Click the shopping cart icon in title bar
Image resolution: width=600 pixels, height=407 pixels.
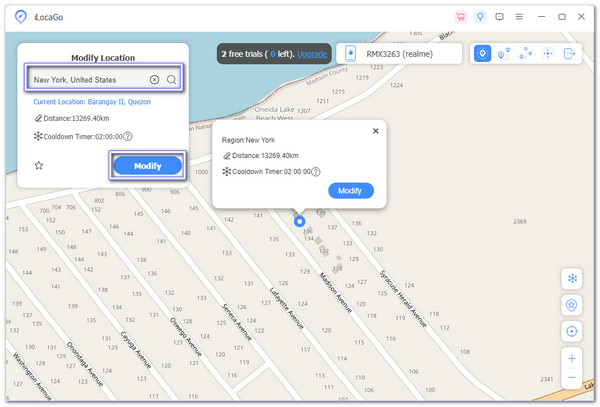(461, 17)
